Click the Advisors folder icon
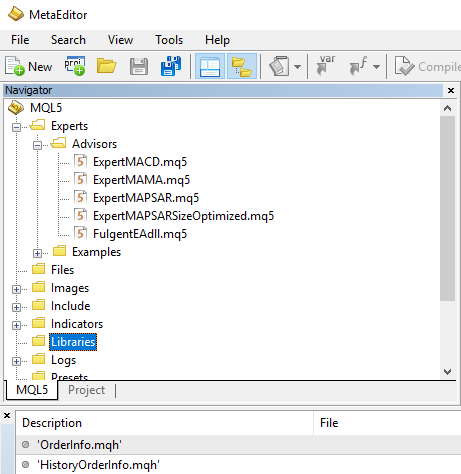 tap(59, 143)
